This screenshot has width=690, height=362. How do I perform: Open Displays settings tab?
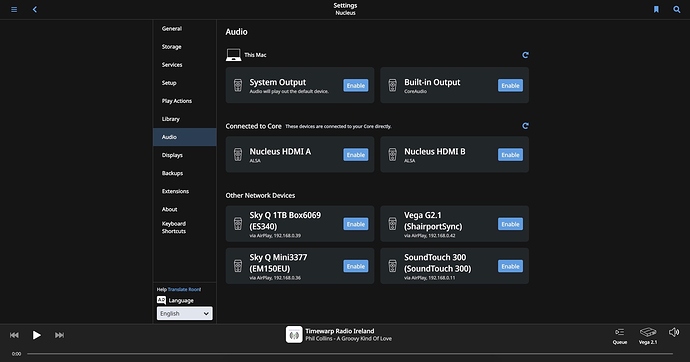coord(184,155)
